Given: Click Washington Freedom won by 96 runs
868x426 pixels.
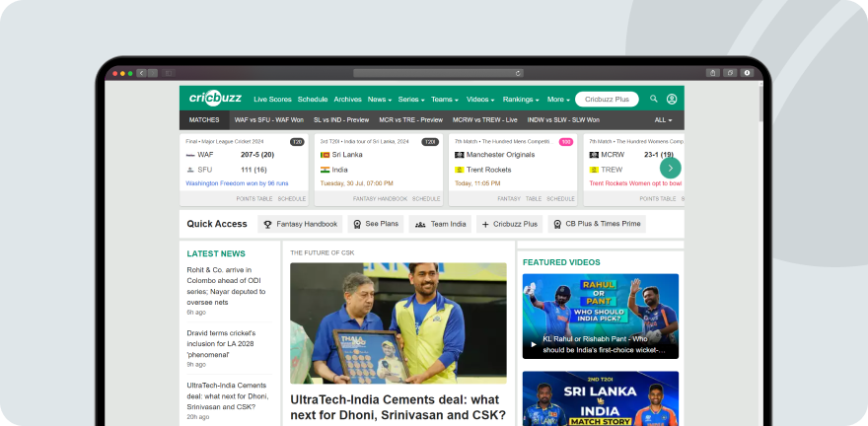Looking at the screenshot, I should 237,183.
